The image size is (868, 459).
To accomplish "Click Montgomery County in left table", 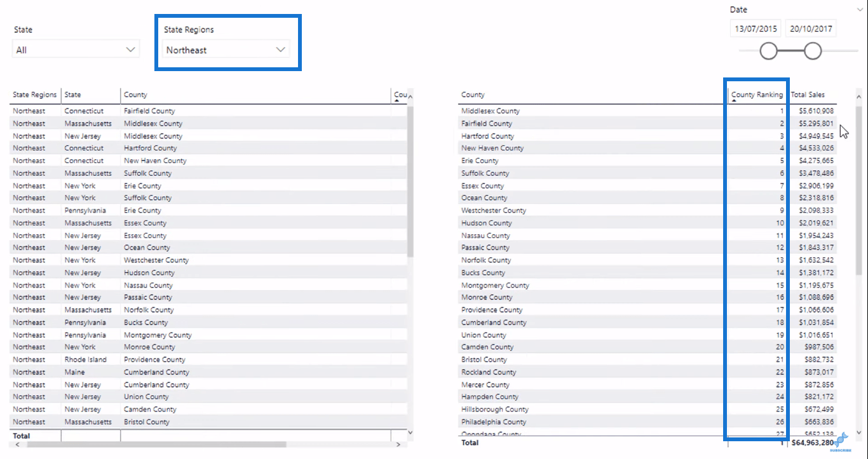I will point(158,335).
